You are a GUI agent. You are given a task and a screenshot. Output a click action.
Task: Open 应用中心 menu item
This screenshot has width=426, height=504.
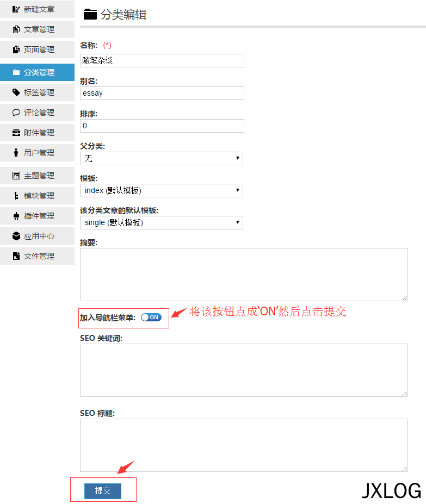pyautogui.click(x=38, y=237)
